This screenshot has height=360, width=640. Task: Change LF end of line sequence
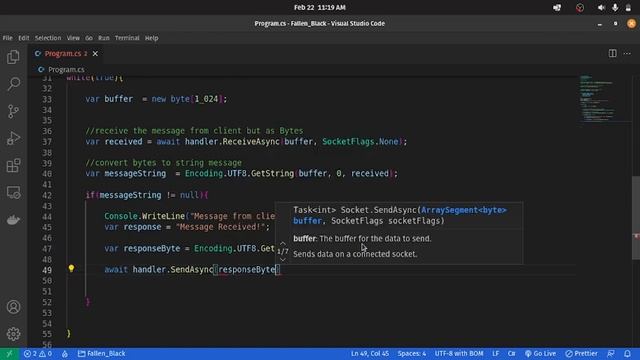tap(496, 353)
